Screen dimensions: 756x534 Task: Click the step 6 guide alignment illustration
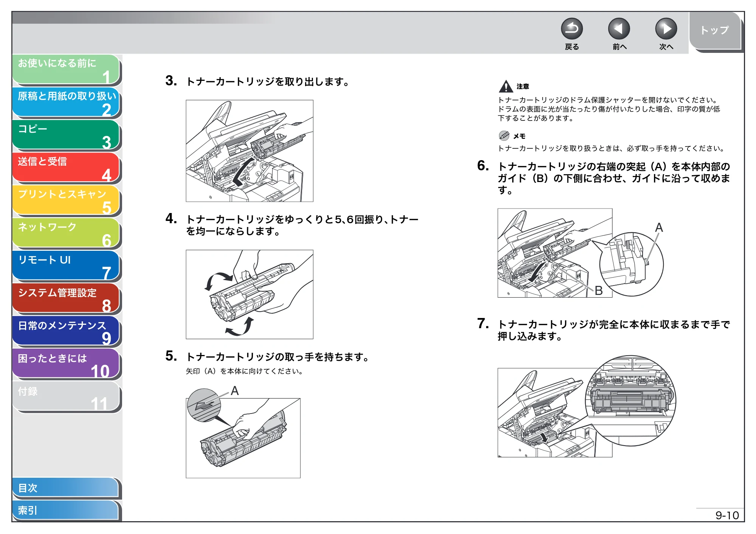pos(580,253)
